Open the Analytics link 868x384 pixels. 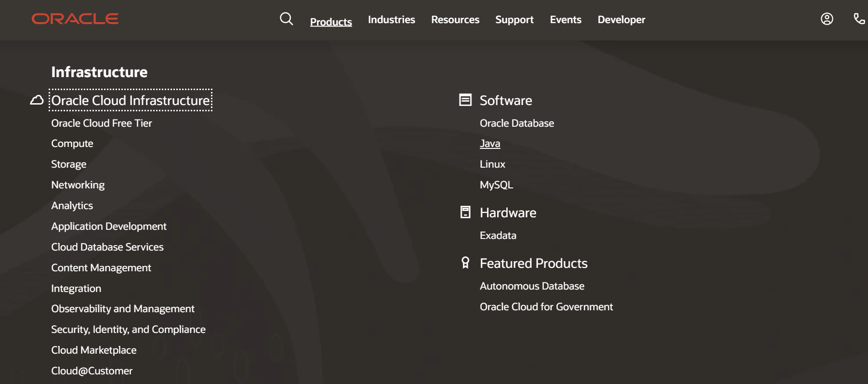point(72,206)
